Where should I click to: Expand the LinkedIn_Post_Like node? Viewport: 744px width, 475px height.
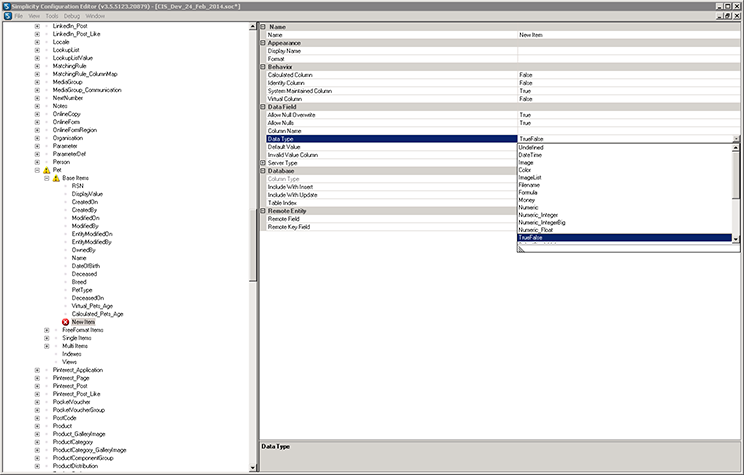point(37,34)
